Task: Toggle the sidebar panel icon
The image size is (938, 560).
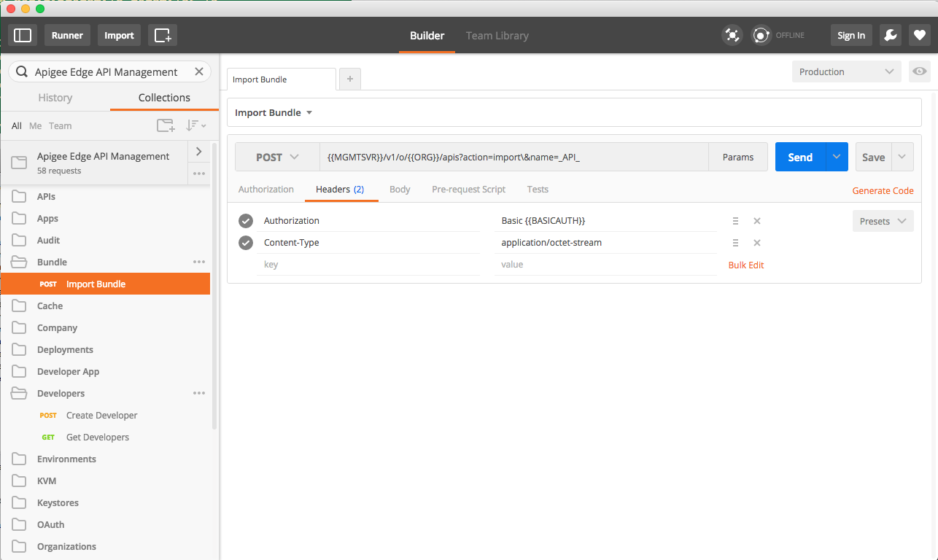Action: 23,35
